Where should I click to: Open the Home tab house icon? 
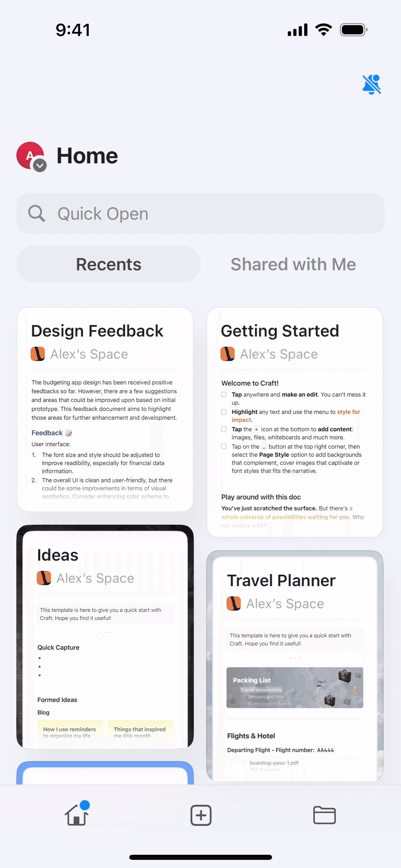[x=77, y=814]
